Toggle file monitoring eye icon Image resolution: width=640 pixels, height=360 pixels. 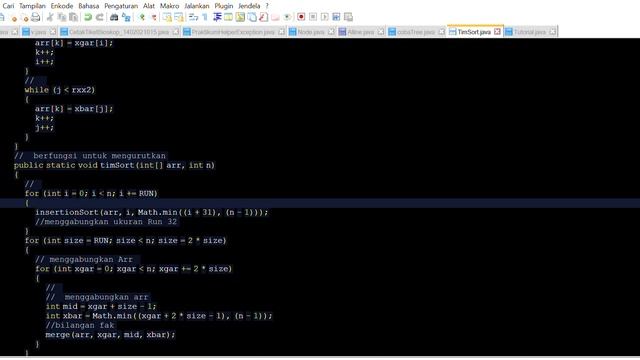coord(287,17)
